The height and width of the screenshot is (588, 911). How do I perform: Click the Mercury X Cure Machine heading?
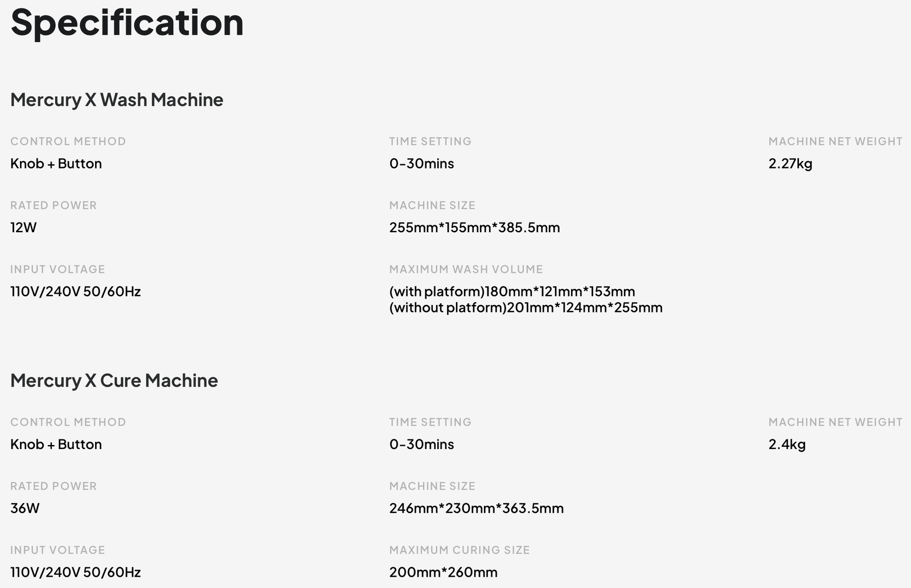(114, 380)
